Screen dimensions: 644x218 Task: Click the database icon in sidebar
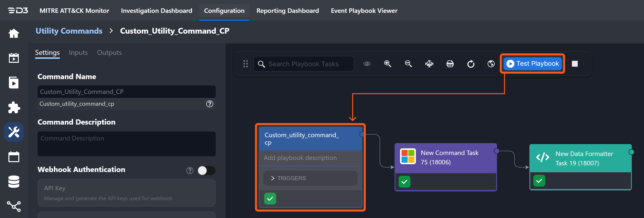14,181
